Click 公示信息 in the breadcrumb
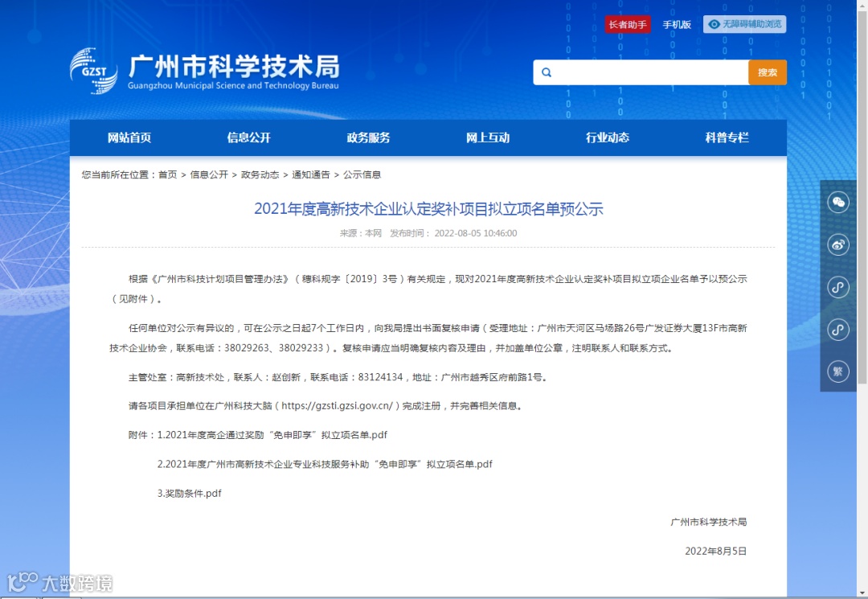This screenshot has height=599, width=868. 362,175
